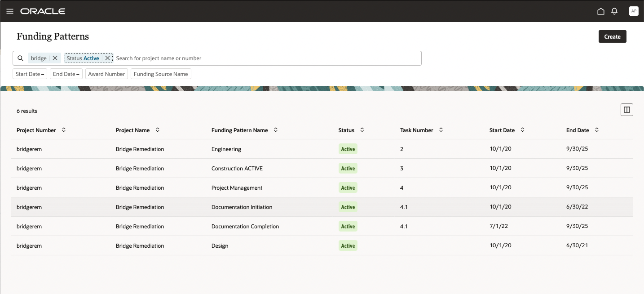Image resolution: width=644 pixels, height=294 pixels.
Task: Click the 6/30/22 end date cell
Action: click(x=577, y=207)
